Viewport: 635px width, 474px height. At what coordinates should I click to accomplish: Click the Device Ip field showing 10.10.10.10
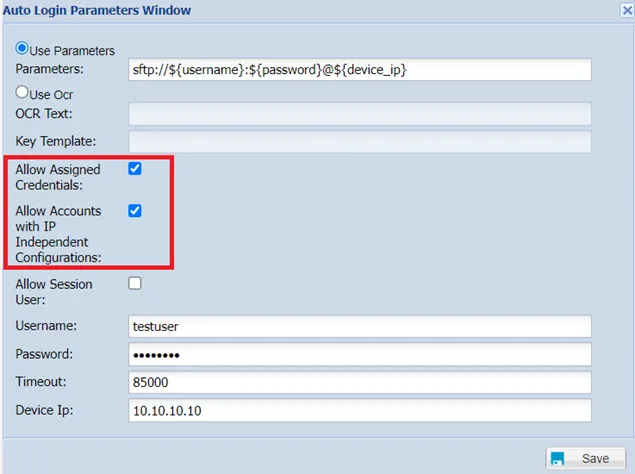tap(360, 410)
